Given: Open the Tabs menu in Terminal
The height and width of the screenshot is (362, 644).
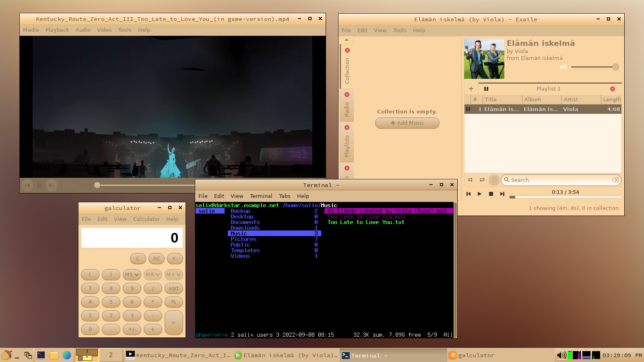Looking at the screenshot, I should [x=285, y=196].
